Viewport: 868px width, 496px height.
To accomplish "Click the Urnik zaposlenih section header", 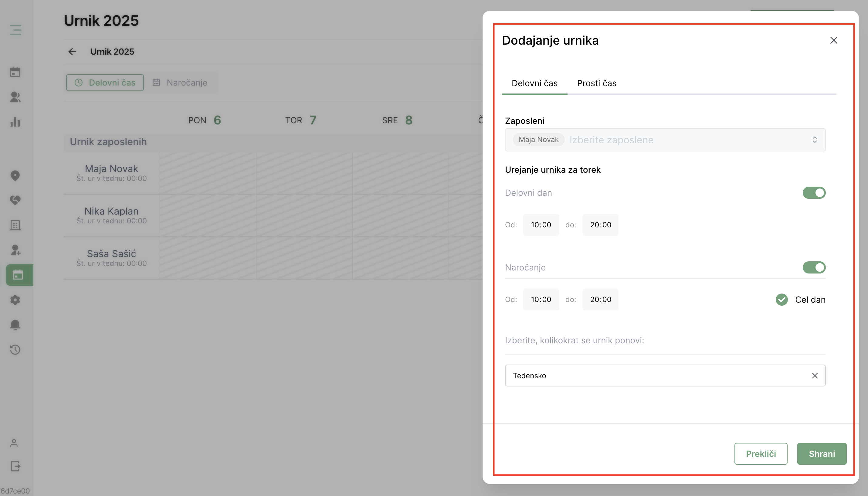I will coord(108,142).
